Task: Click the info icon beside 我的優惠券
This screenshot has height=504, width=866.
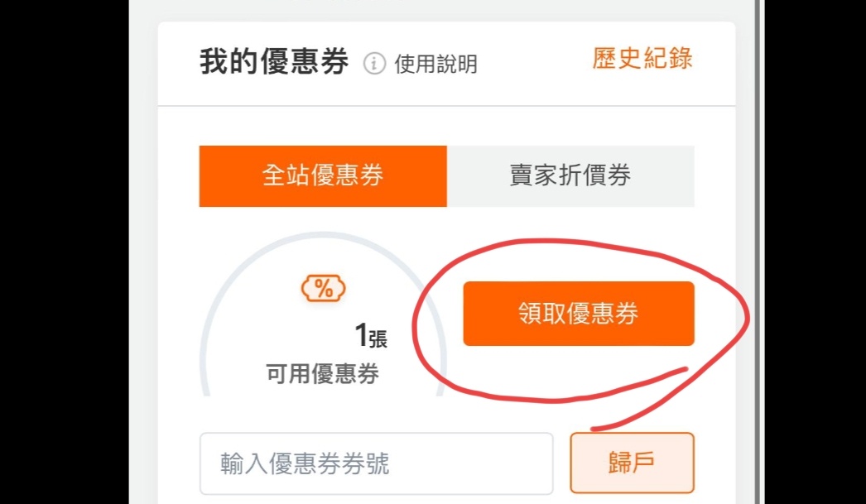Action: (374, 64)
